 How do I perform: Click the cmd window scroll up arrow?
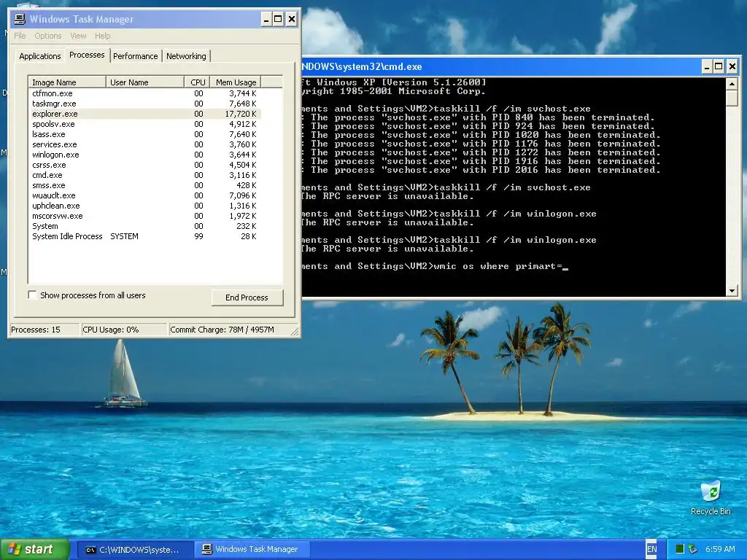click(x=732, y=85)
